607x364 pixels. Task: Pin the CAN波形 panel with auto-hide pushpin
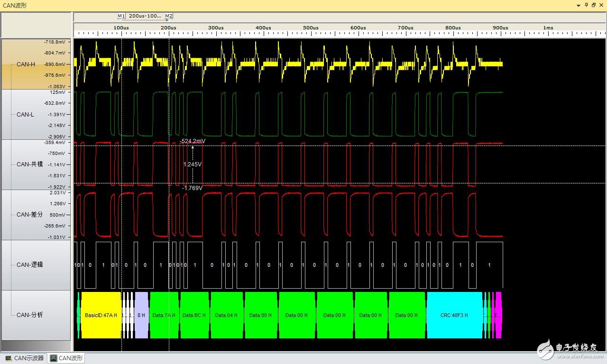pyautogui.click(x=586, y=5)
